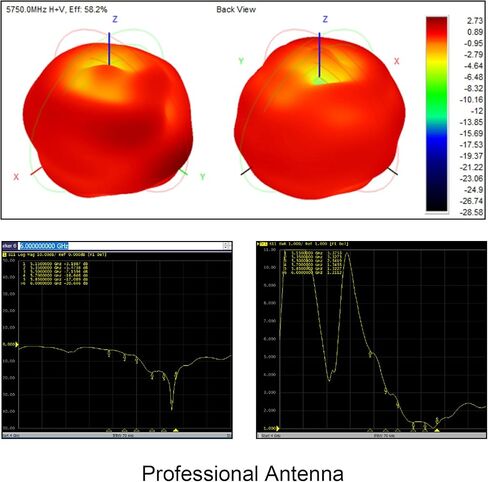The width and height of the screenshot is (488, 482).
Task: Click the front view 3D radiation pattern
Action: click(108, 120)
